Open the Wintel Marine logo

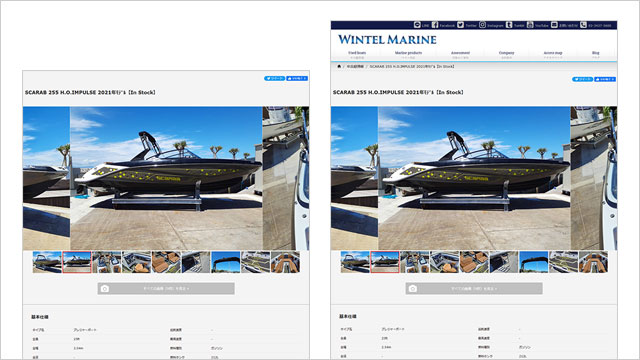tap(387, 40)
